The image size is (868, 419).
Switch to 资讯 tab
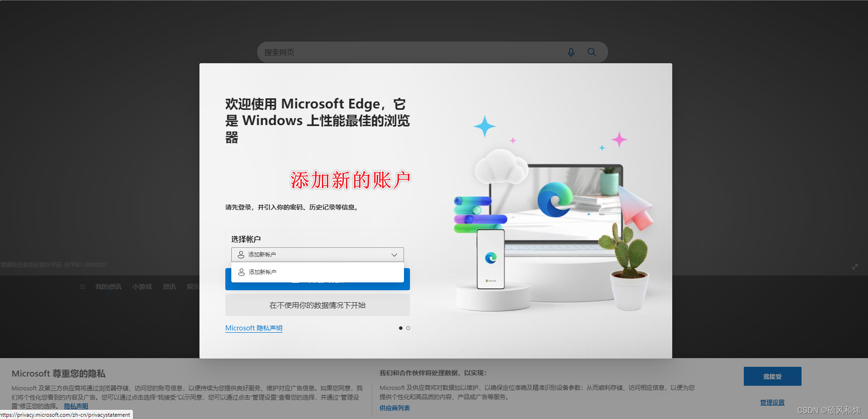(x=169, y=287)
